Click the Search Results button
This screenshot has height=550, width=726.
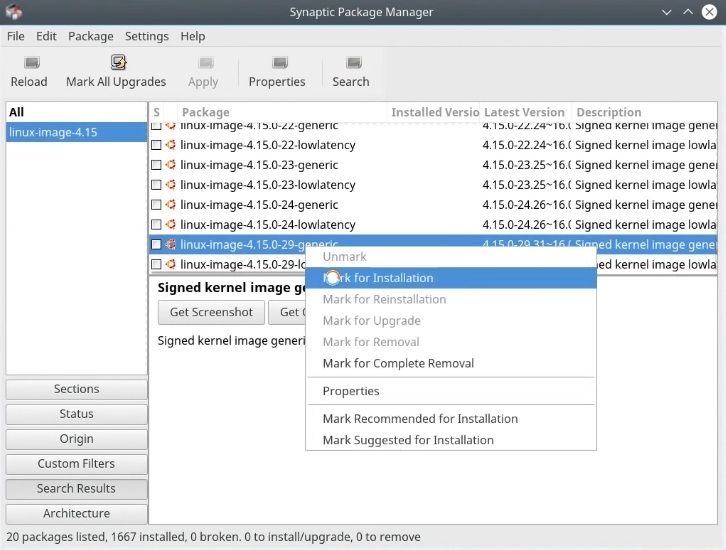click(76, 488)
